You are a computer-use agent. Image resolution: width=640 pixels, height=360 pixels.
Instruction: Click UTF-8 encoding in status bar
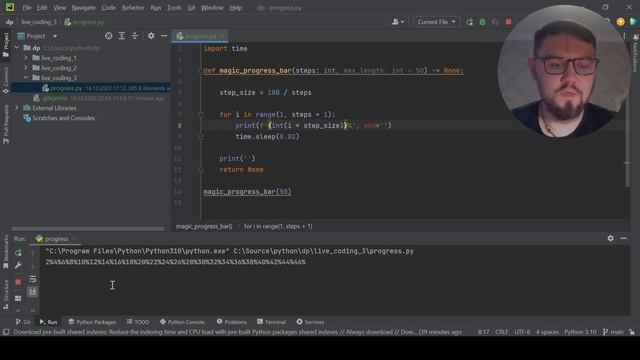tap(522, 332)
